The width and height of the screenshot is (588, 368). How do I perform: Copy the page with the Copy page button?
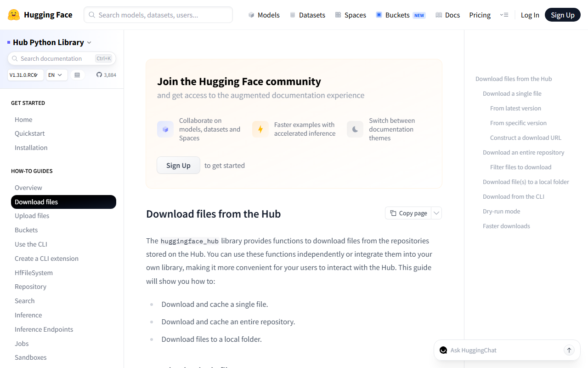coord(408,213)
